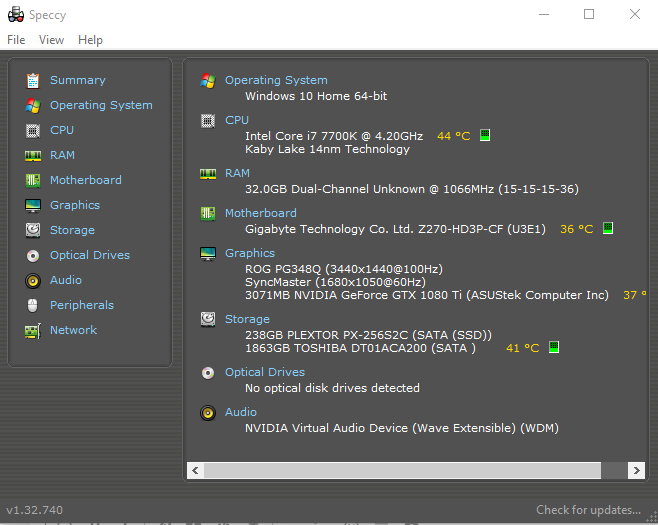Click the Graphics monitor icon in summary pane
658x525 pixels.
(x=208, y=254)
